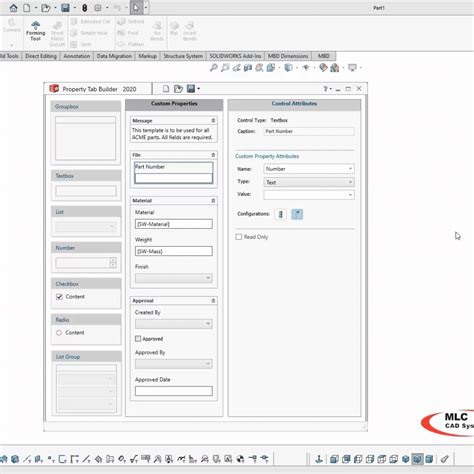The height and width of the screenshot is (474, 474).
Task: Click the Caption field showing Part Number
Action: pos(309,131)
